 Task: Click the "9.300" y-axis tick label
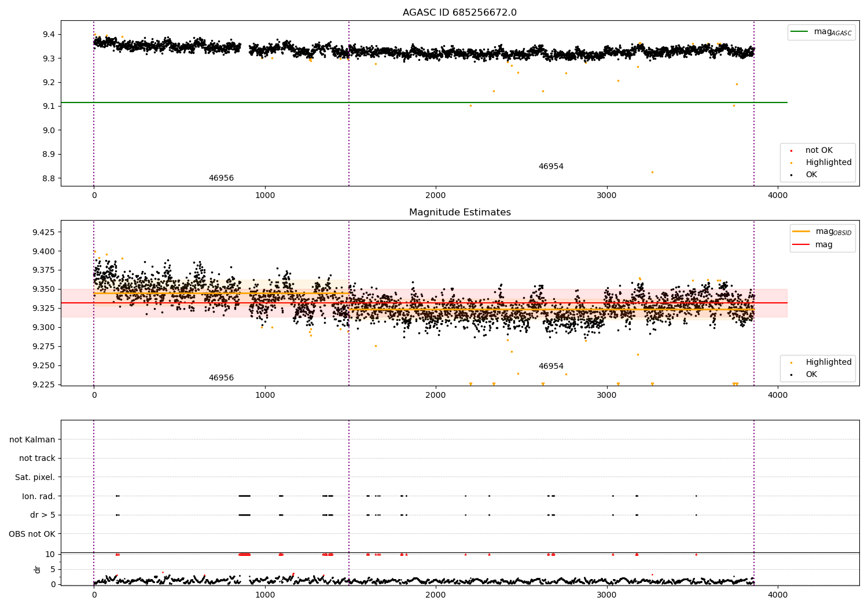(x=44, y=328)
